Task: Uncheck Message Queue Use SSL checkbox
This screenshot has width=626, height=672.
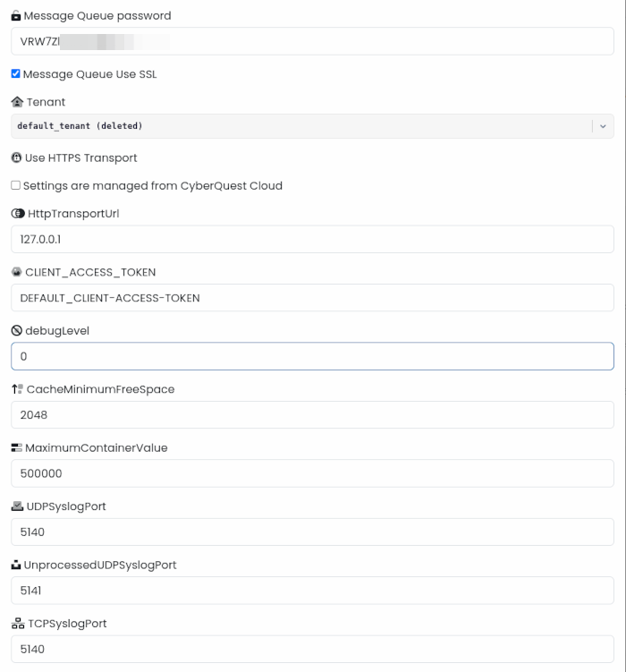Action: pyautogui.click(x=15, y=73)
